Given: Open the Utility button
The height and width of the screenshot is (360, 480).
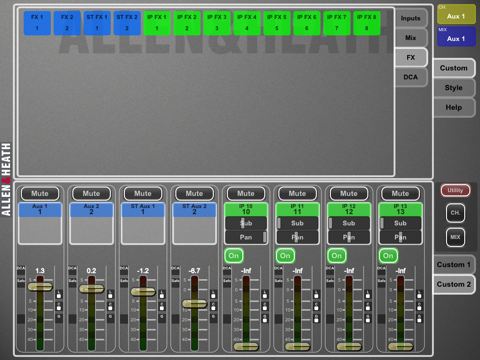Looking at the screenshot, I should 455,190.
